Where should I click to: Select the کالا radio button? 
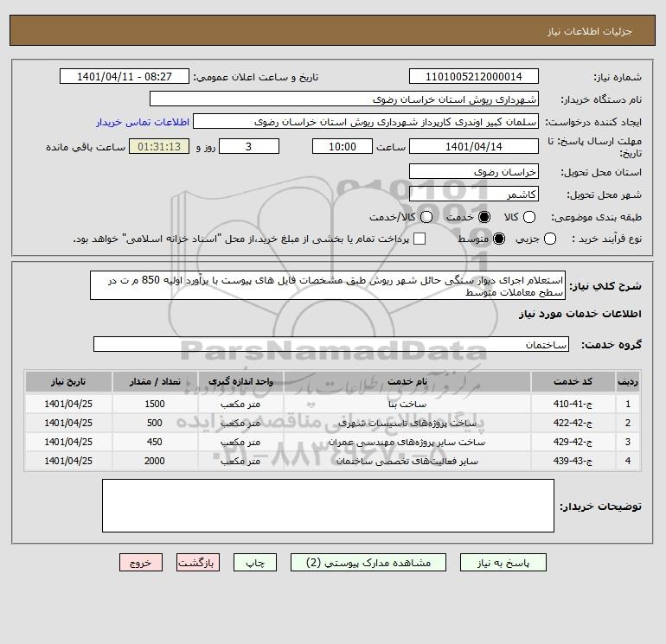click(528, 217)
